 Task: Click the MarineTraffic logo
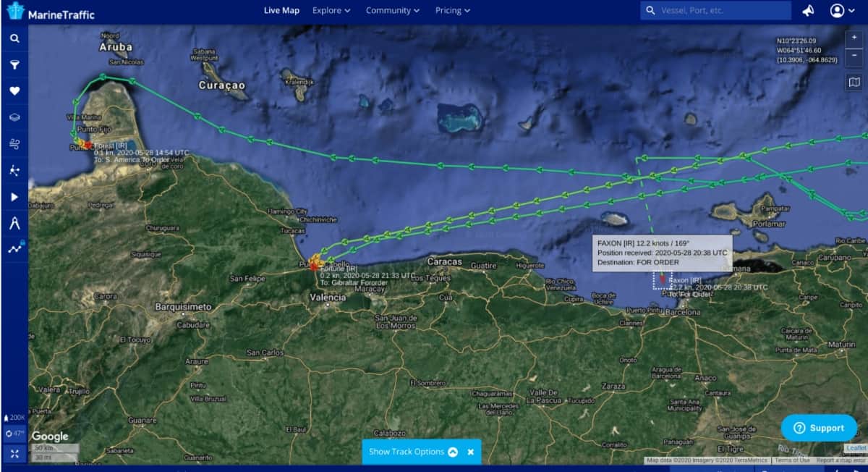(50, 12)
